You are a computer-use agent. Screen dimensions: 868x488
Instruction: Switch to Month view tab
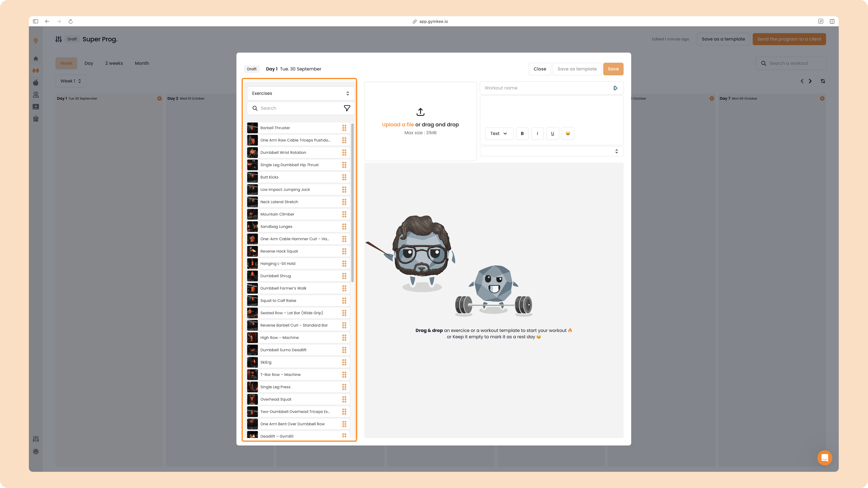(142, 63)
